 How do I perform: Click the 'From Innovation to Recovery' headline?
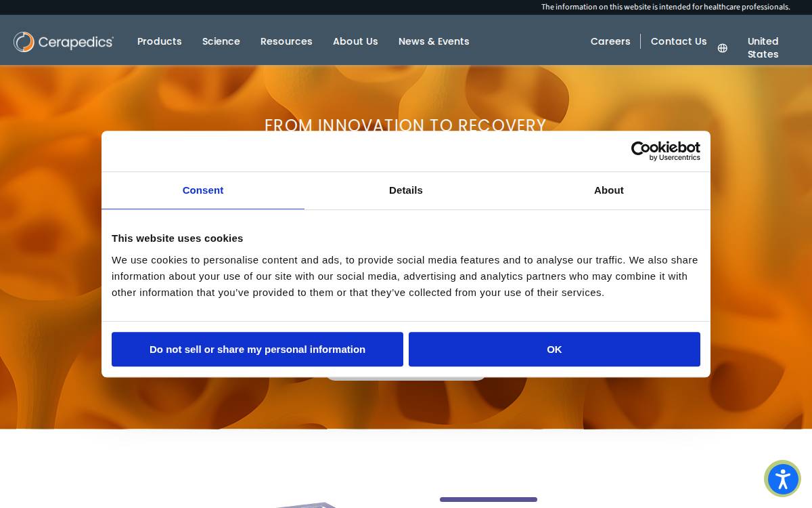pos(405,125)
